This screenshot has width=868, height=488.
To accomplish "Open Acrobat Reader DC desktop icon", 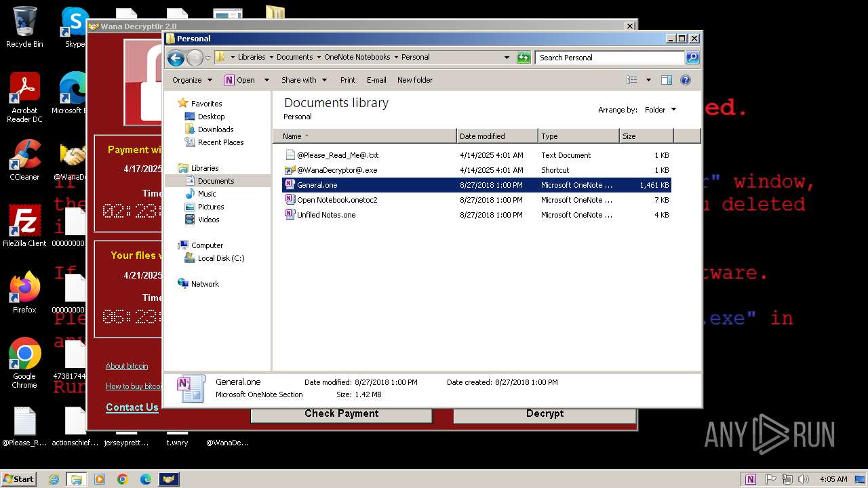I will click(x=24, y=98).
